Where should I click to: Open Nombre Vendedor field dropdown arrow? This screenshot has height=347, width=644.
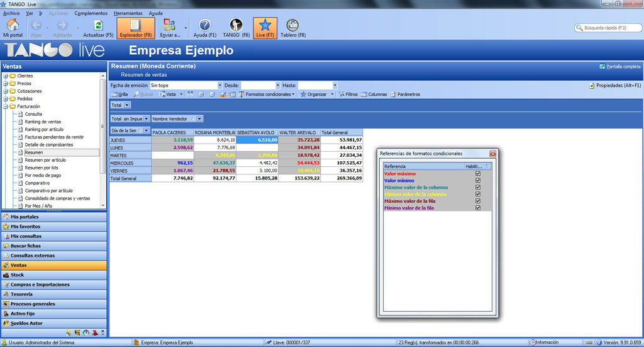pyautogui.click(x=199, y=119)
